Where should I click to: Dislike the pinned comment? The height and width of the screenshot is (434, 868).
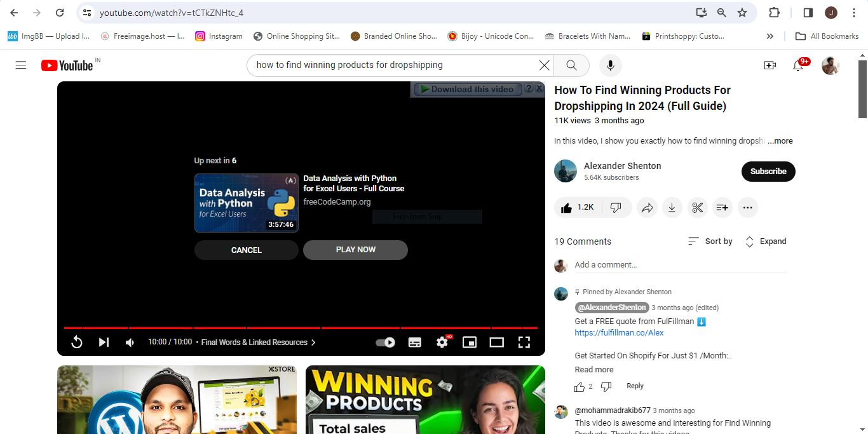coord(606,386)
